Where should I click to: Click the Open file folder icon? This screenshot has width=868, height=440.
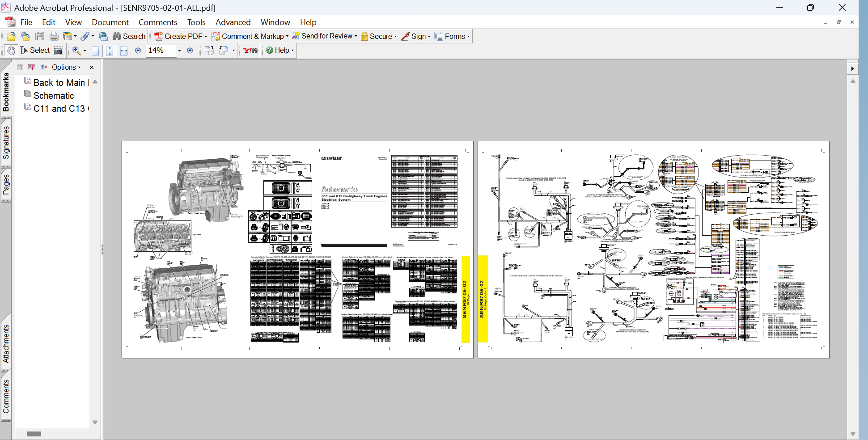11,36
